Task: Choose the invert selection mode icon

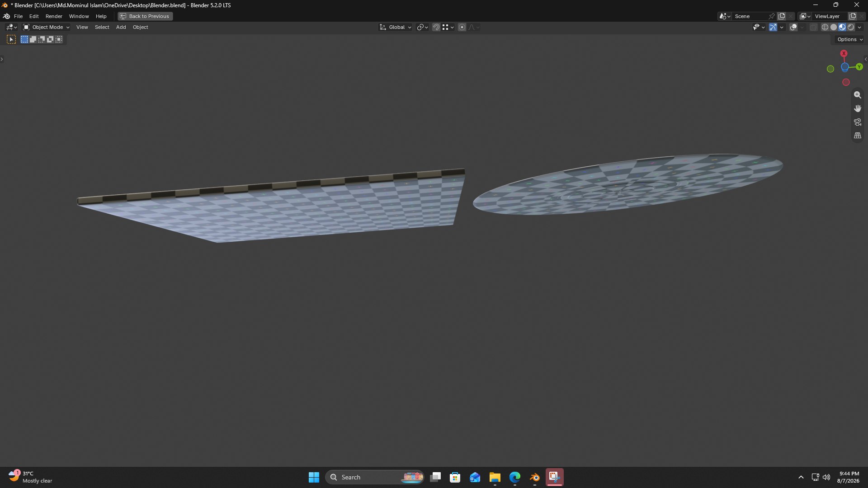Action: coord(50,39)
